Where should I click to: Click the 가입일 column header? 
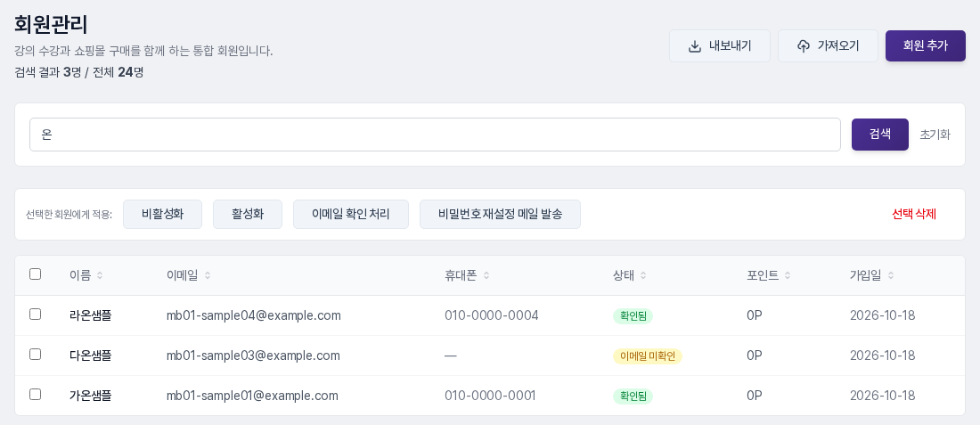pyautogui.click(x=866, y=275)
